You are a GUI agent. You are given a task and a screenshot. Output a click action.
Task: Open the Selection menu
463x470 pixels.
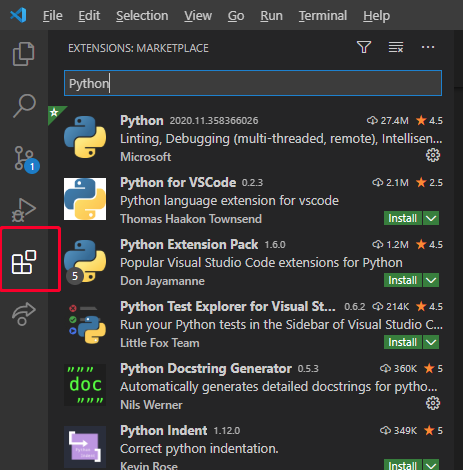point(142,15)
